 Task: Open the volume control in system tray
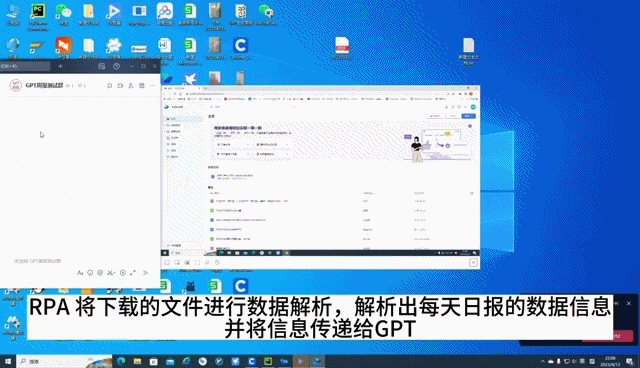coord(574,361)
